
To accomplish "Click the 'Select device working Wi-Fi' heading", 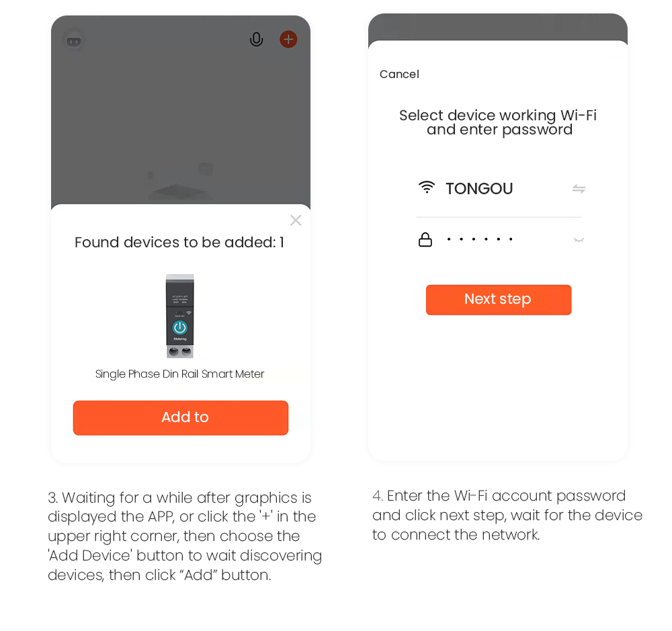I will tap(498, 122).
